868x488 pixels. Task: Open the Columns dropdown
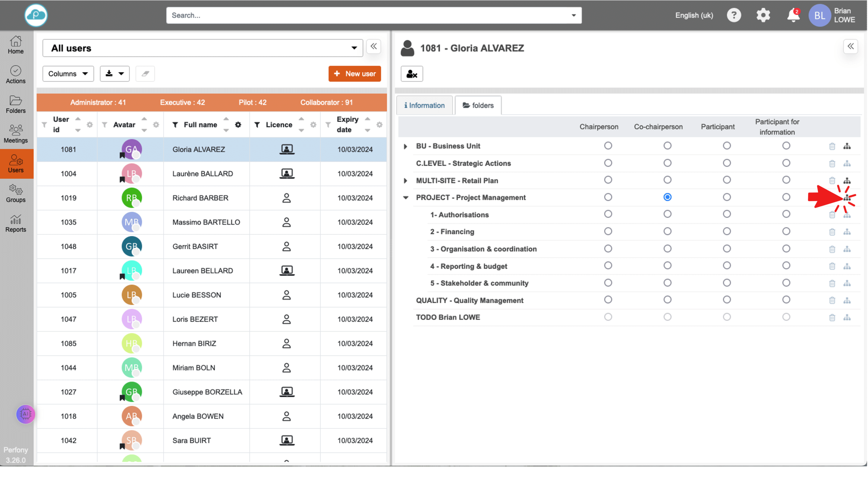(x=68, y=74)
